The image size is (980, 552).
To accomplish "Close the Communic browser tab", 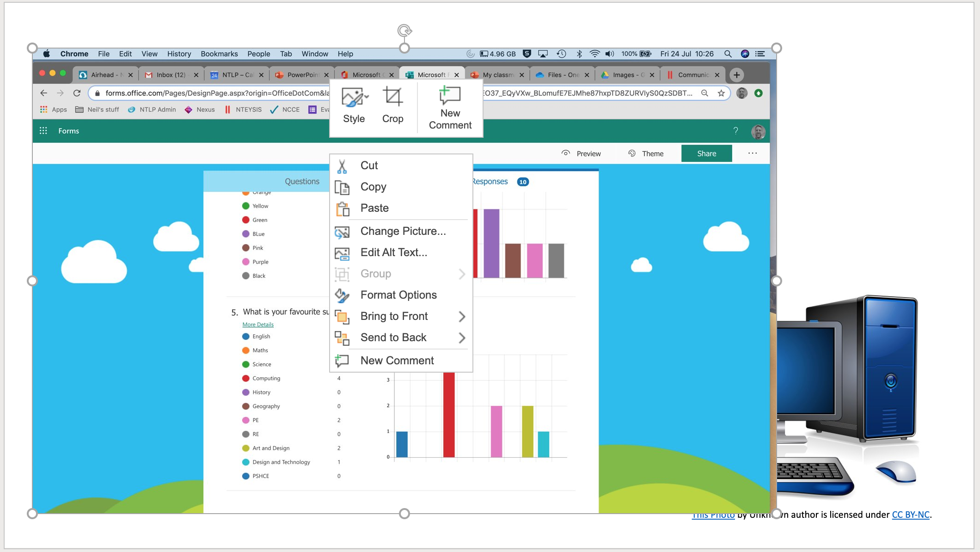I will [717, 75].
